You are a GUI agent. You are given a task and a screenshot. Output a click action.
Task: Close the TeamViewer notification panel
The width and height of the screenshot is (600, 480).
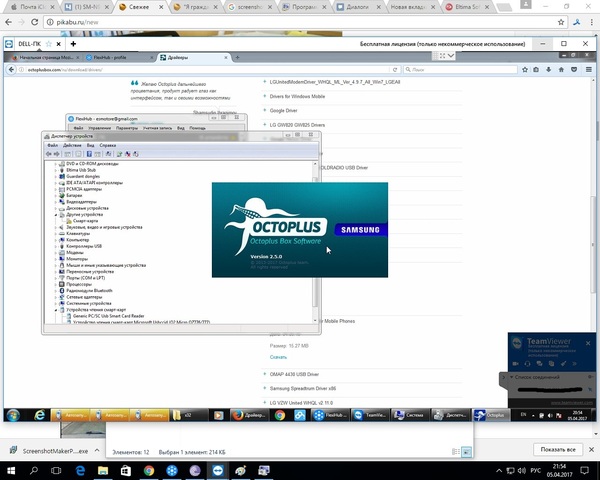[588, 343]
